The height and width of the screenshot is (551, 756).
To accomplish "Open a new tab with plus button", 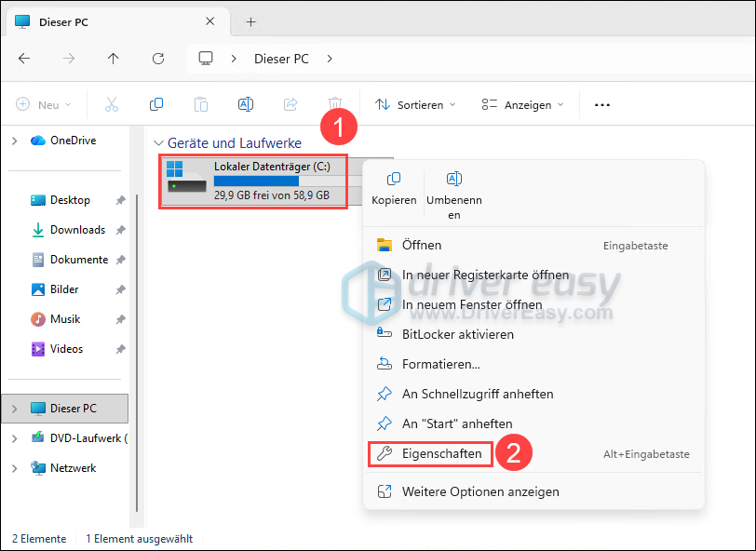I will [250, 22].
